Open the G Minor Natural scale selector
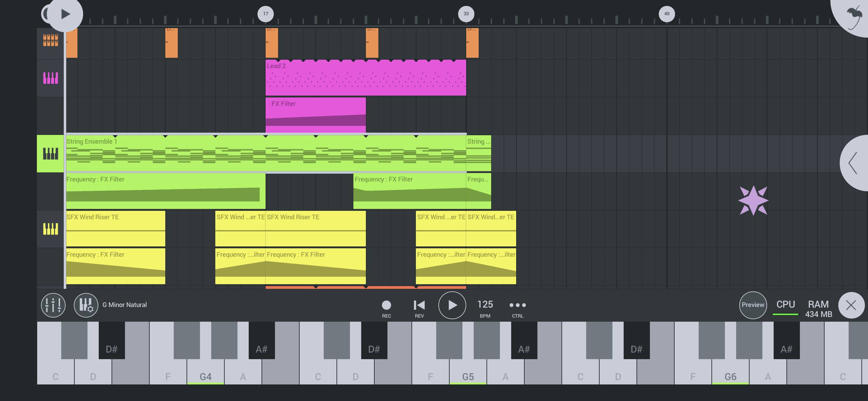 (x=125, y=305)
